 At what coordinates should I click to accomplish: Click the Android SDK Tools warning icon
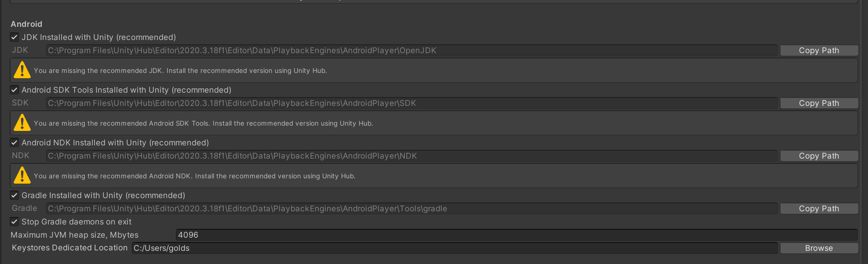[22, 123]
